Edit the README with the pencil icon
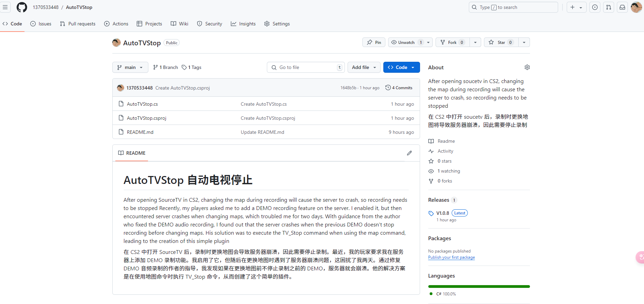The height and width of the screenshot is (304, 644). [x=409, y=153]
